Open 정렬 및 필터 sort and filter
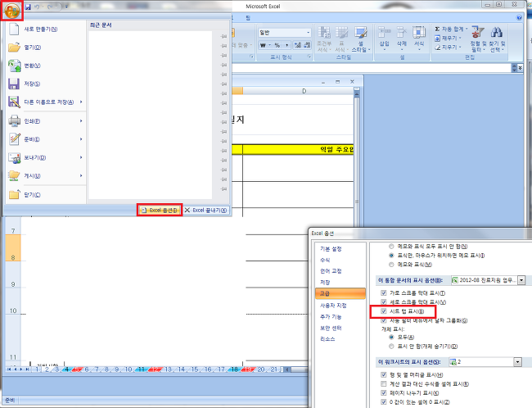Viewport: 532px width, 408px height. 477,39
